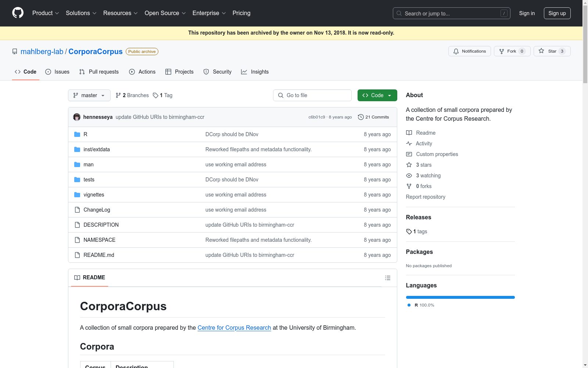Click the tag icon under Releases
Viewport: 588px width, 368px height.
pos(409,231)
